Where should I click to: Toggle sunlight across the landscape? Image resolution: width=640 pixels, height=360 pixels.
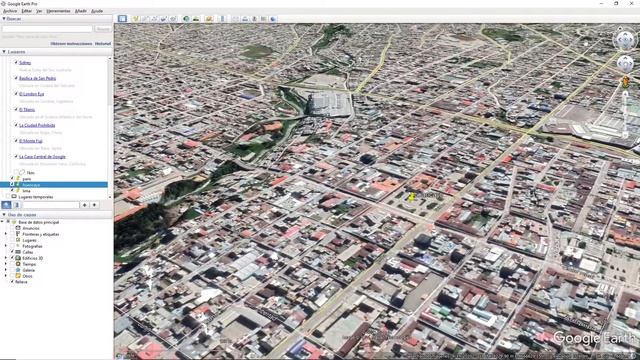pos(196,19)
